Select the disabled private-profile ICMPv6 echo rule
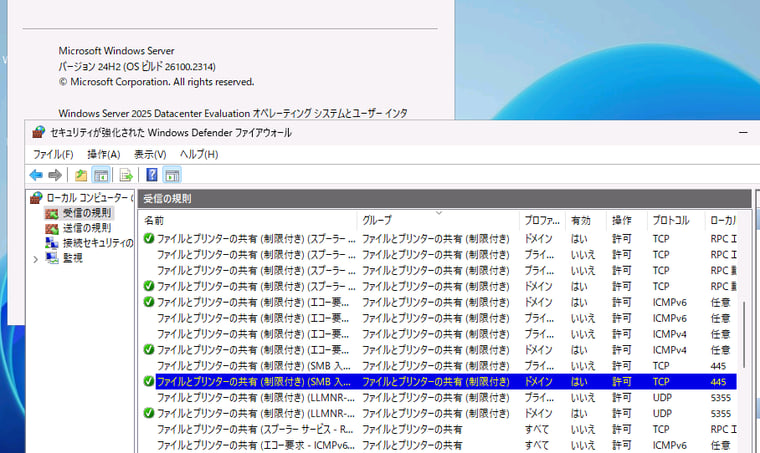Screen dimensions: 760x453 [439, 318]
